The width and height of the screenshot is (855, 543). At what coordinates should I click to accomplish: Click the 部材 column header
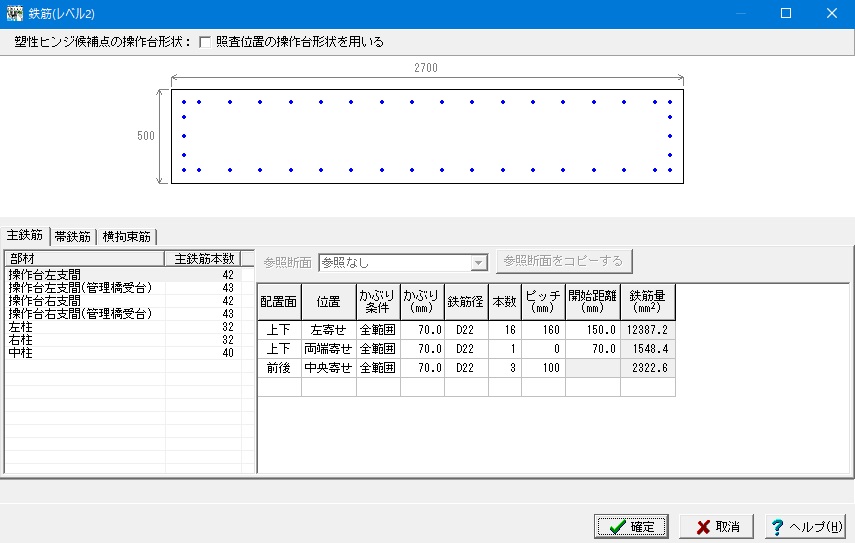85,258
